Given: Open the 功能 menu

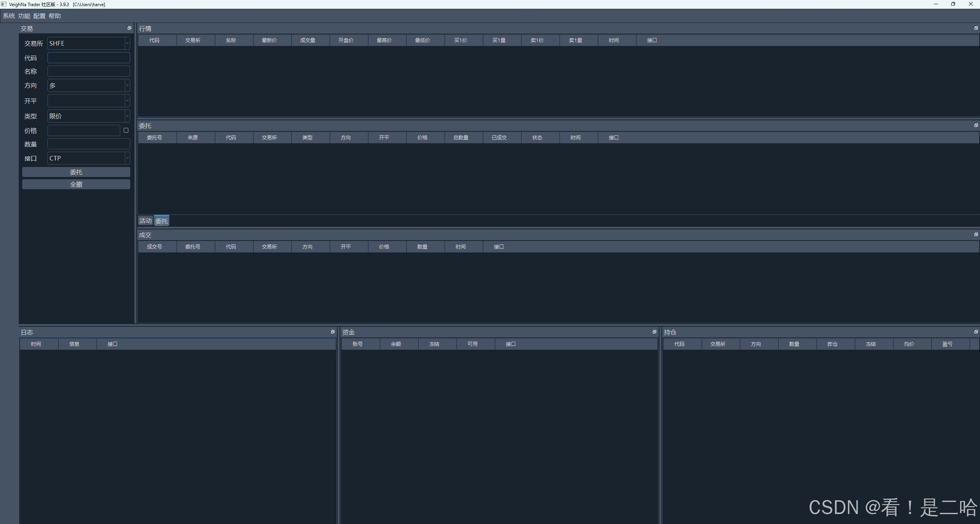Looking at the screenshot, I should point(24,16).
